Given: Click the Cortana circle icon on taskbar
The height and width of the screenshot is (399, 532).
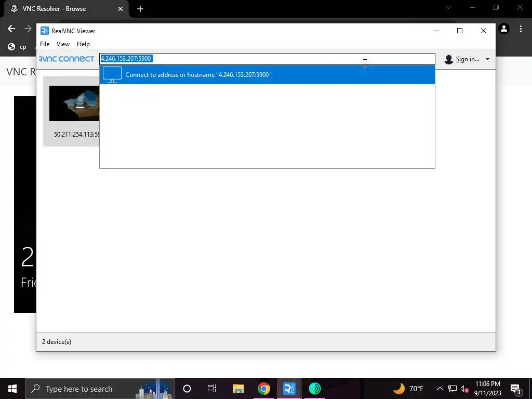Looking at the screenshot, I should [187, 389].
